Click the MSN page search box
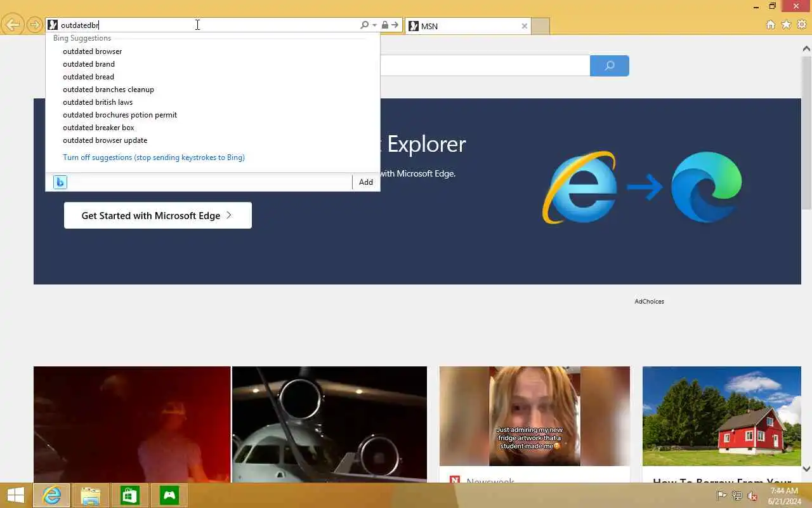Screen dimensions: 812x508 click(x=485, y=65)
